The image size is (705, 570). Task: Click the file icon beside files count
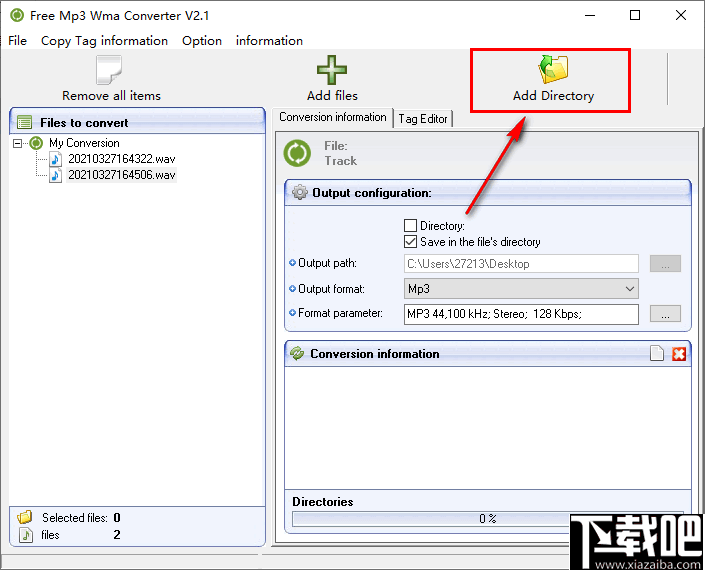26,535
